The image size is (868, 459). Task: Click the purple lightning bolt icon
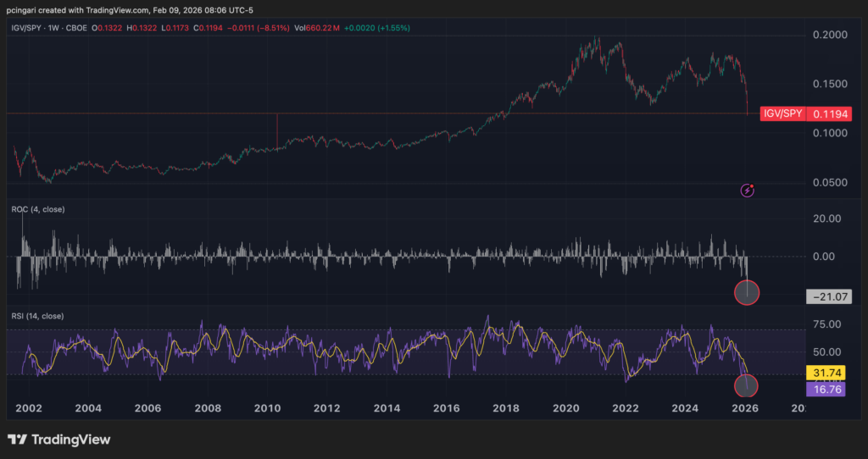coord(748,191)
